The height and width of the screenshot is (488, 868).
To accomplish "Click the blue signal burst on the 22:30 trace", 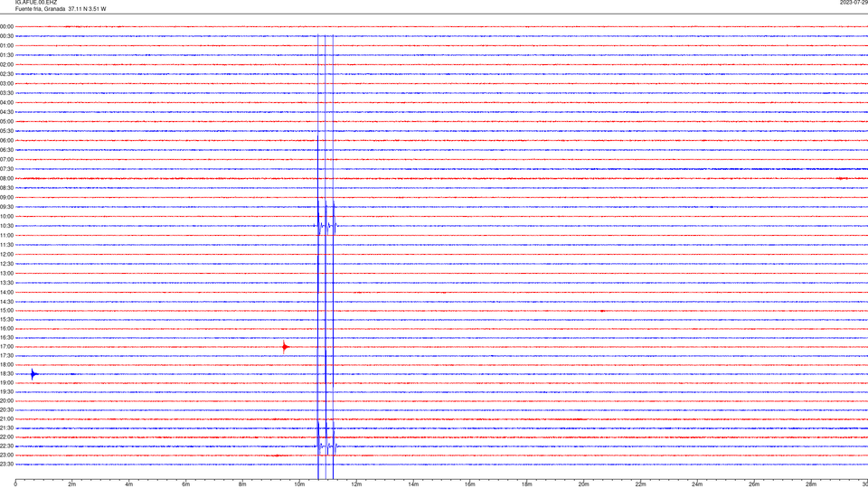I will pyautogui.click(x=326, y=446).
